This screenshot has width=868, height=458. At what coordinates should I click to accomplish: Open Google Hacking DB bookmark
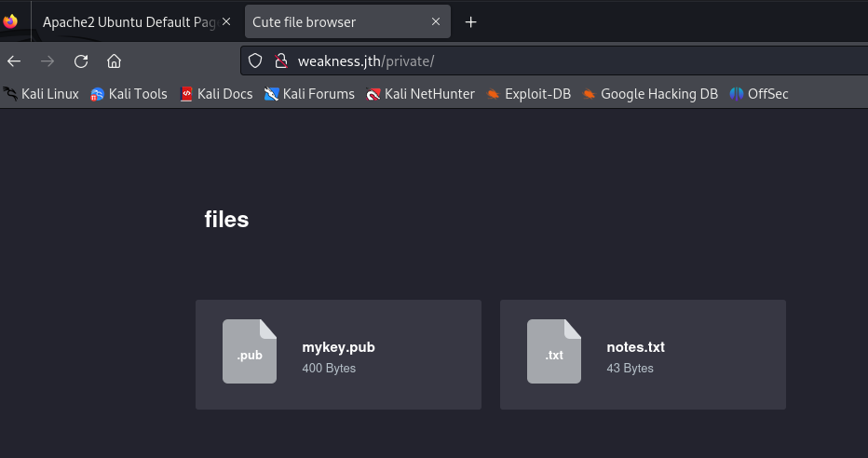tap(650, 93)
